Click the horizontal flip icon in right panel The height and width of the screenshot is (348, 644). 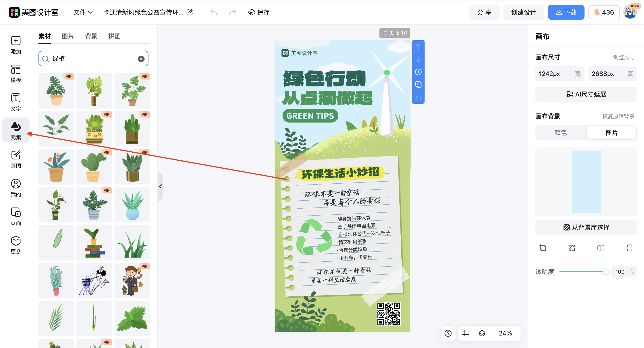600,248
